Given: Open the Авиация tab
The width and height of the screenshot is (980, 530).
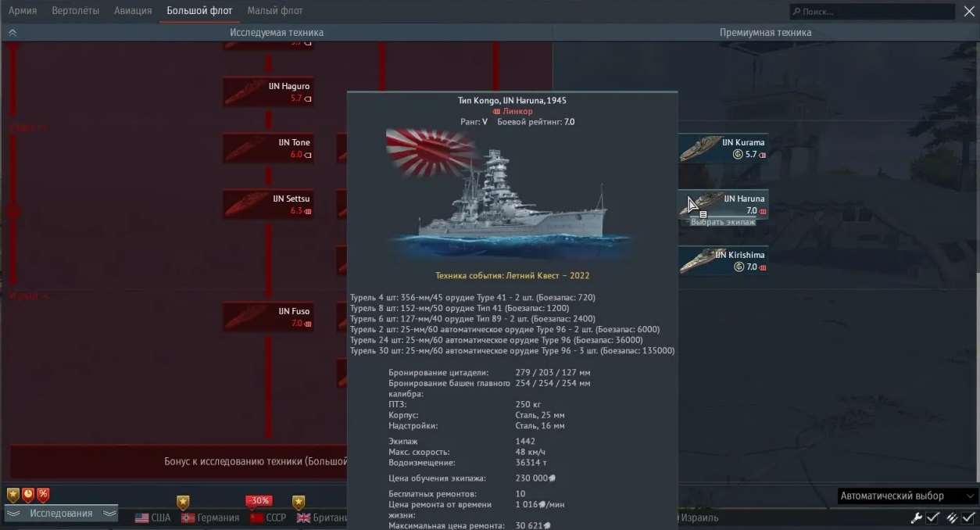Looking at the screenshot, I should coord(133,11).
